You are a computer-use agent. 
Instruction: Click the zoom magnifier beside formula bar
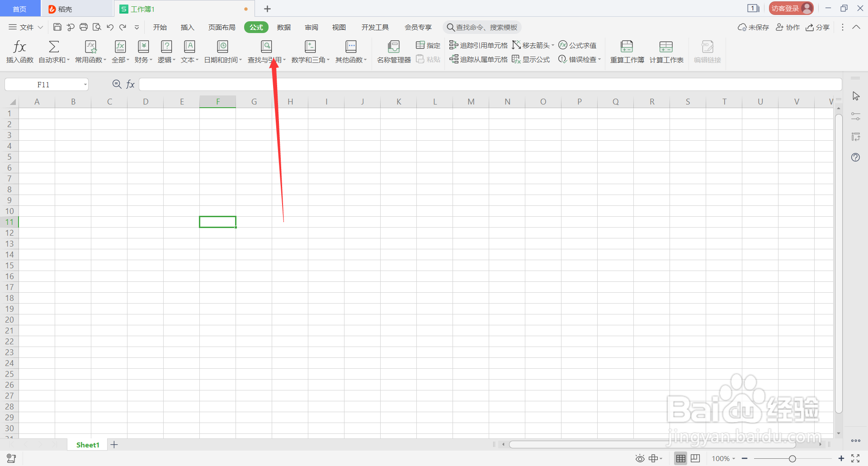pyautogui.click(x=117, y=84)
